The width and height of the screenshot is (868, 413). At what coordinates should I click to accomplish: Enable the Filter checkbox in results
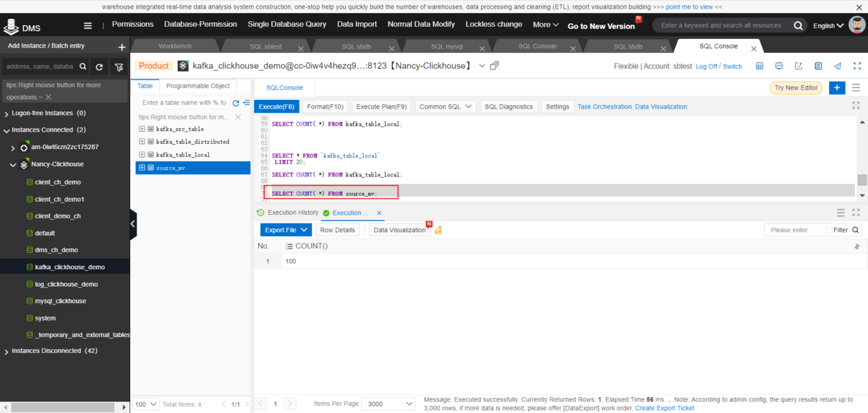[x=829, y=230]
